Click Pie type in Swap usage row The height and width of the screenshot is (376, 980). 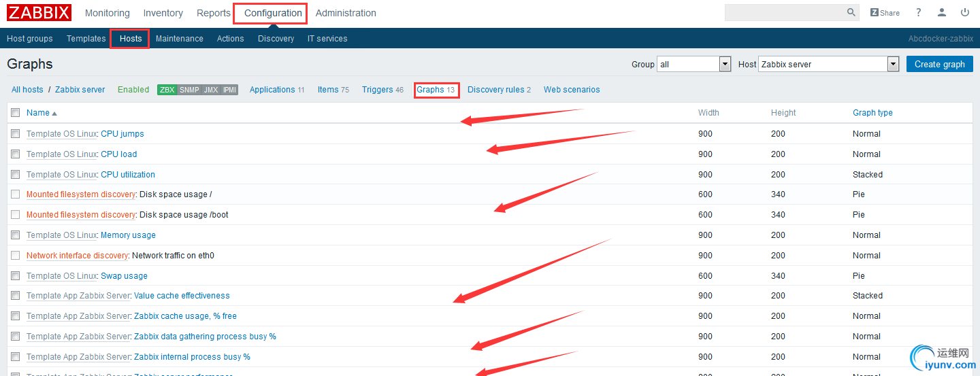pos(859,276)
